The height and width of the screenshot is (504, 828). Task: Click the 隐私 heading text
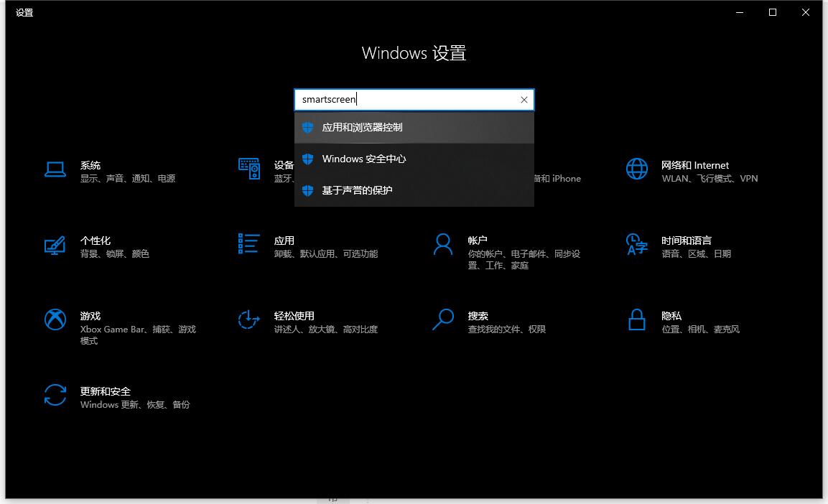pyautogui.click(x=671, y=316)
